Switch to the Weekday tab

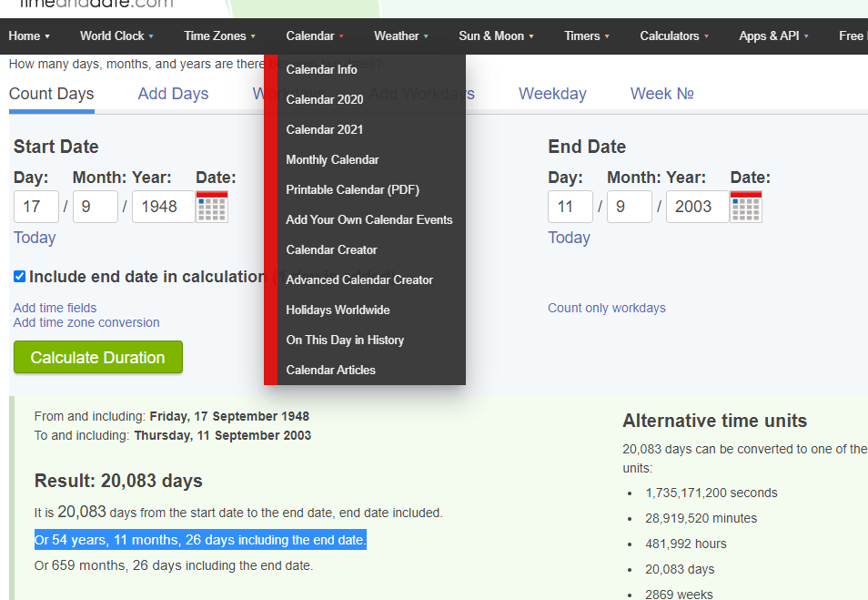pos(552,94)
